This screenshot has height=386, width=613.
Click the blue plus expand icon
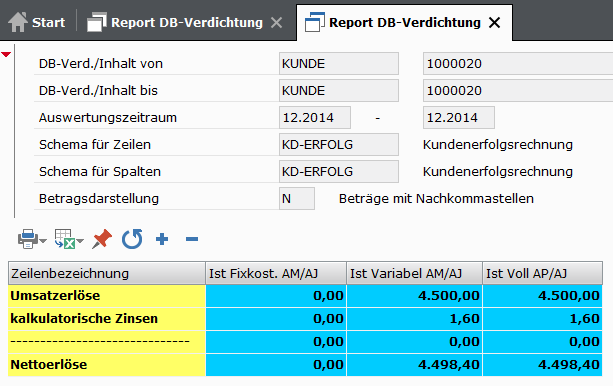click(162, 239)
